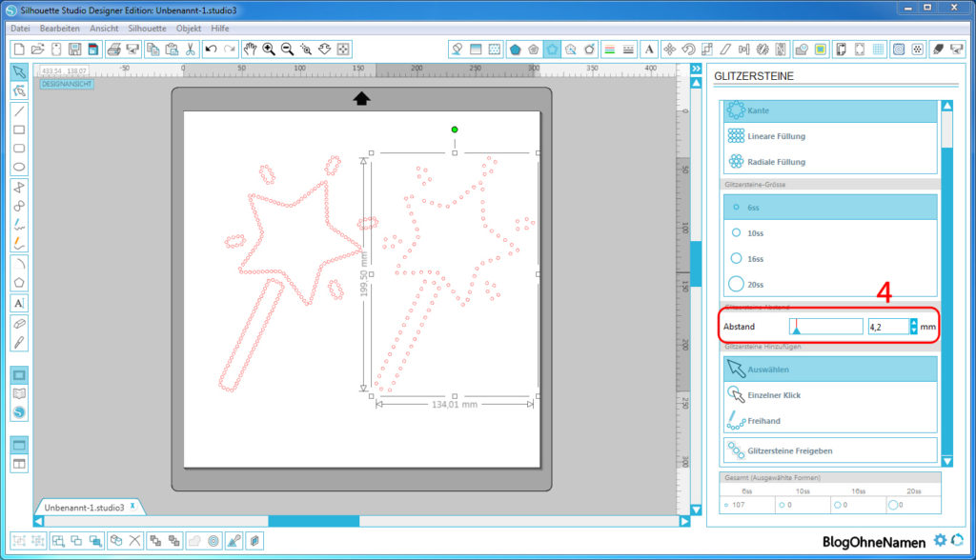
Task: Select the Eraser tool in left toolbar
Action: tap(19, 324)
